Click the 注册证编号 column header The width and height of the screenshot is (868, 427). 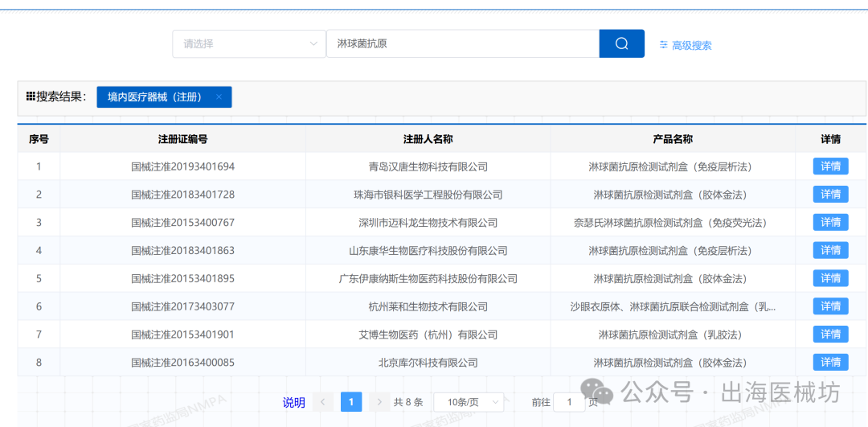tap(182, 139)
